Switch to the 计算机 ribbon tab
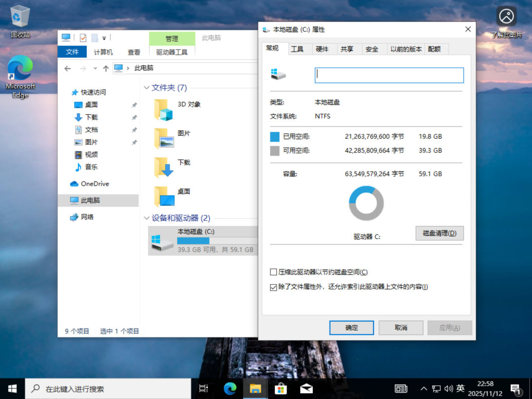The width and height of the screenshot is (532, 399). pos(103,52)
